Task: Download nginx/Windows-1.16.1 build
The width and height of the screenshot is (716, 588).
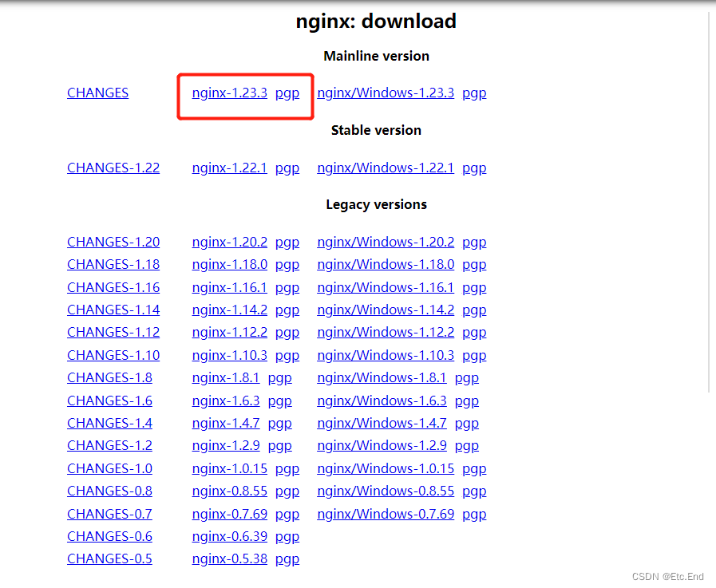Action: coord(386,287)
